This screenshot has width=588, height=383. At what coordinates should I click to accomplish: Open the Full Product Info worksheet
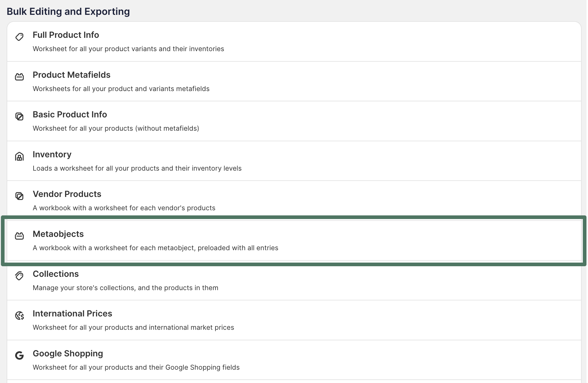point(66,35)
